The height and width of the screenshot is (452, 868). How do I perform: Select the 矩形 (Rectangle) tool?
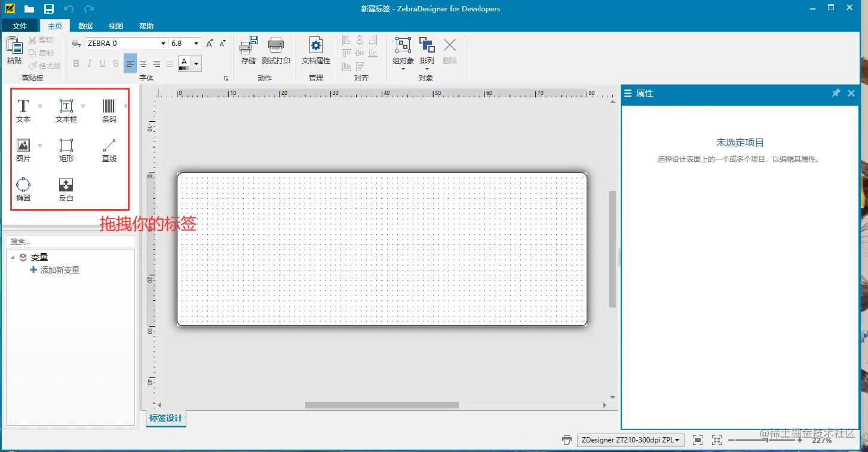(x=66, y=150)
